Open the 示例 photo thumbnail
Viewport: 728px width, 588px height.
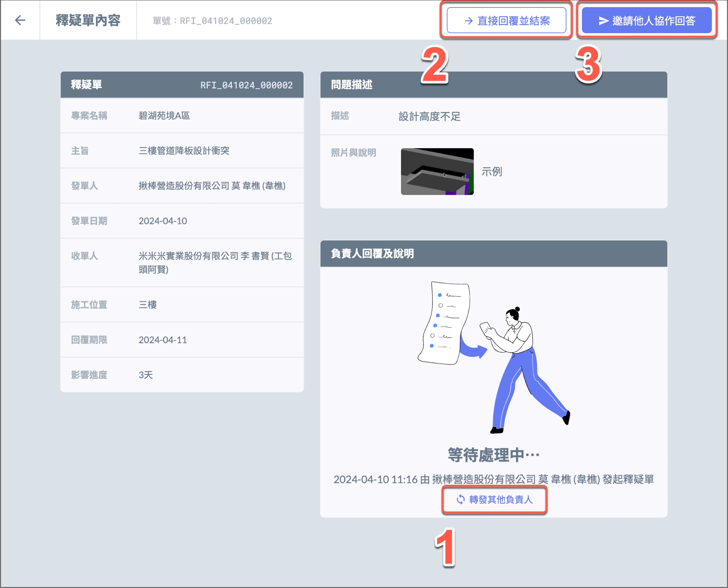click(437, 171)
